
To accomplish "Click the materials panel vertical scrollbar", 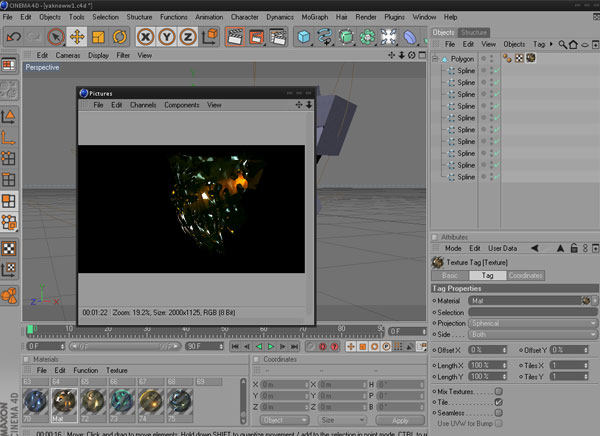I will [x=243, y=401].
